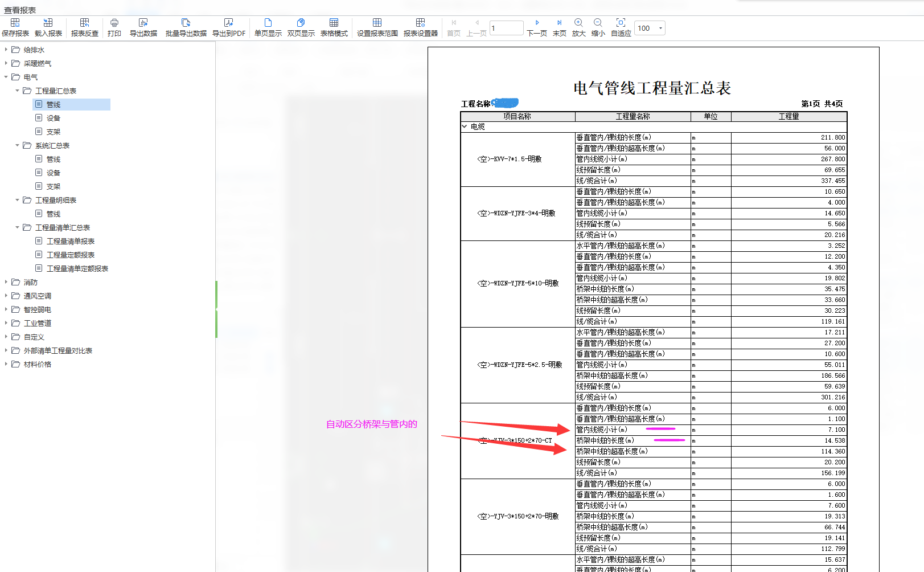Click 放大 zoom in icon
The width and height of the screenshot is (924, 572).
[578, 27]
